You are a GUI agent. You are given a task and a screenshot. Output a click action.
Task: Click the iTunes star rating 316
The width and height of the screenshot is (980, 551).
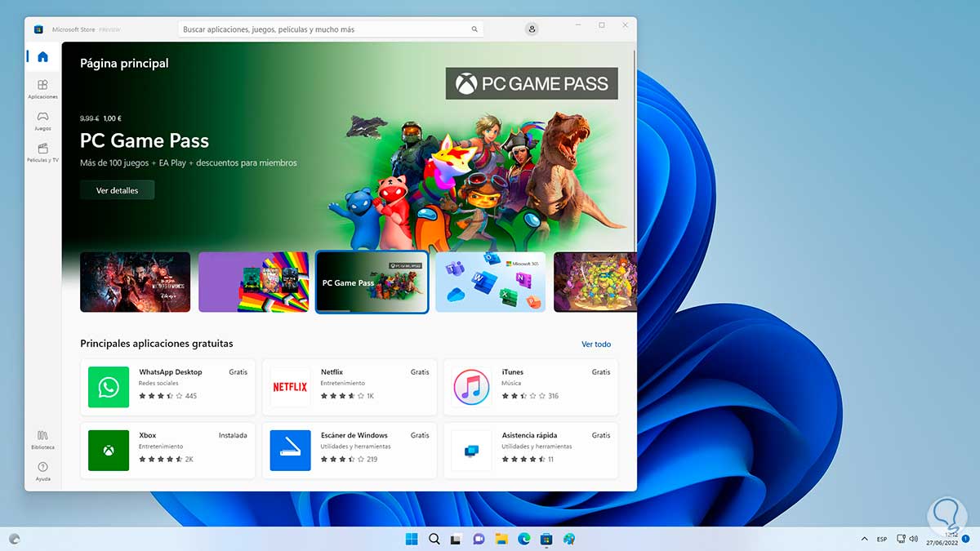click(x=530, y=396)
